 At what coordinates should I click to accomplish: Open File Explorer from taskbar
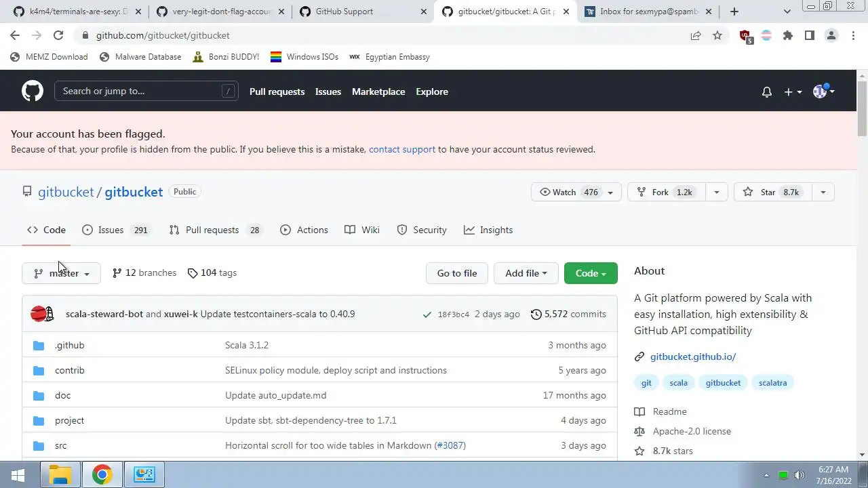click(60, 475)
